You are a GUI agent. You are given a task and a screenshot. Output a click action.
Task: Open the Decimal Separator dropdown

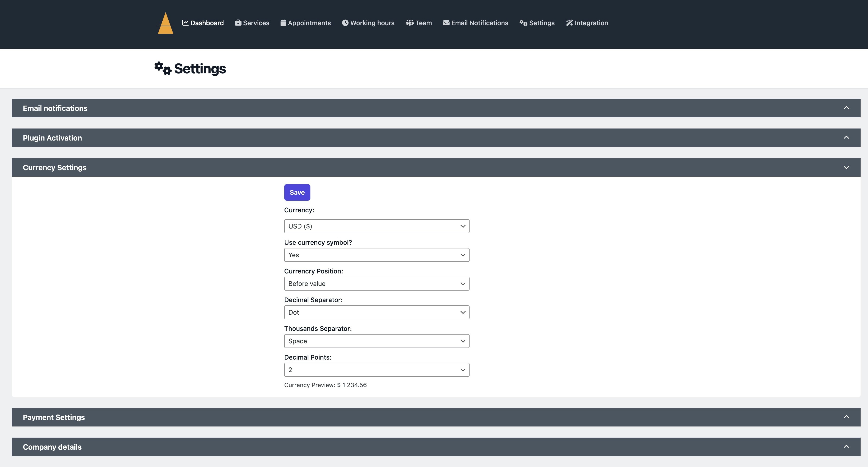pos(377,312)
